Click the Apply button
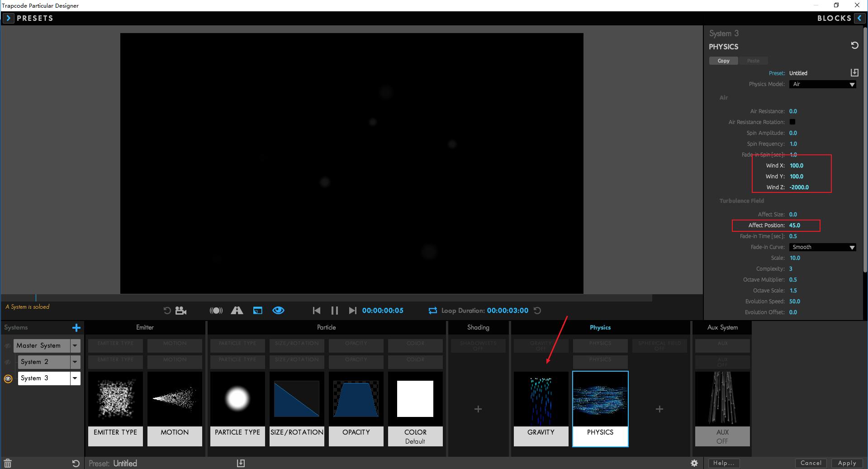This screenshot has height=469, width=868. [847, 463]
